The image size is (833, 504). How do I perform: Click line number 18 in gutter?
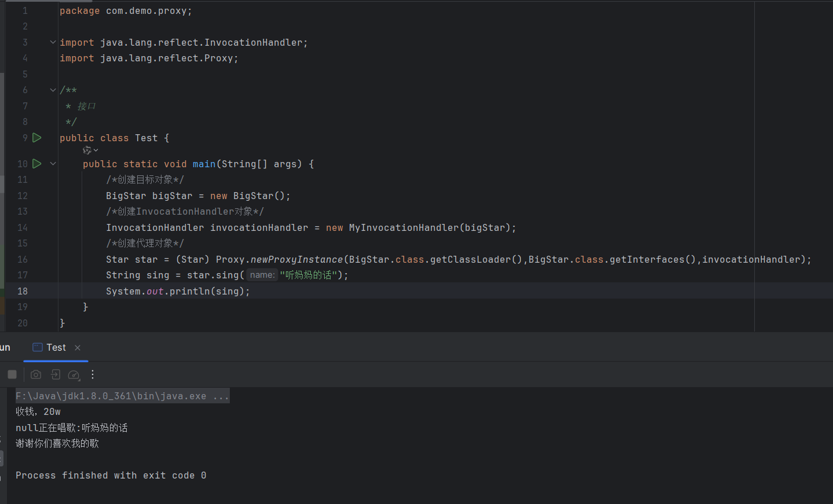point(23,291)
